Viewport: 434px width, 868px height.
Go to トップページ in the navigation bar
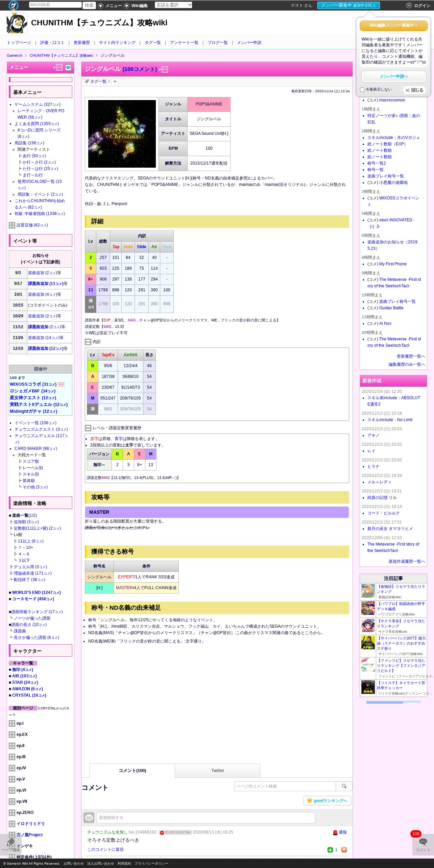tap(19, 43)
